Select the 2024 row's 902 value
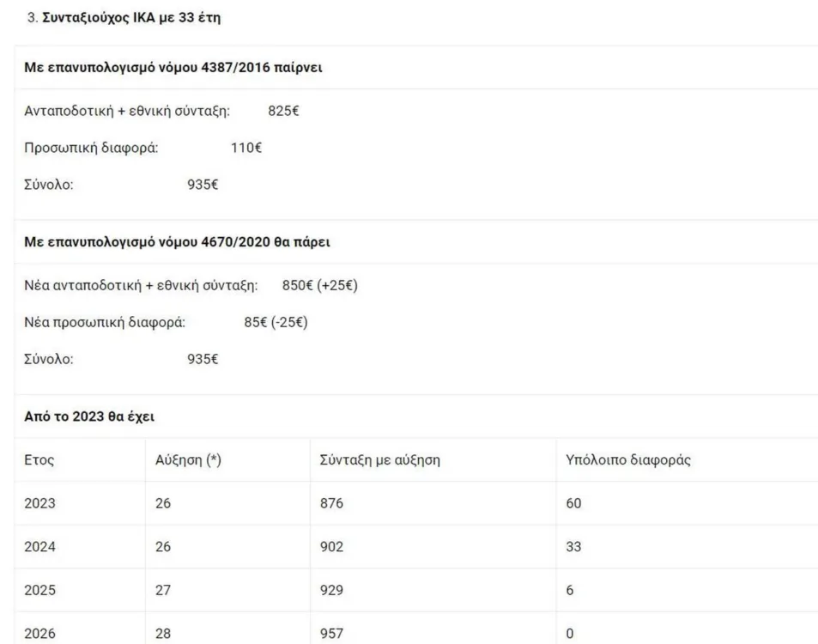 330,547
